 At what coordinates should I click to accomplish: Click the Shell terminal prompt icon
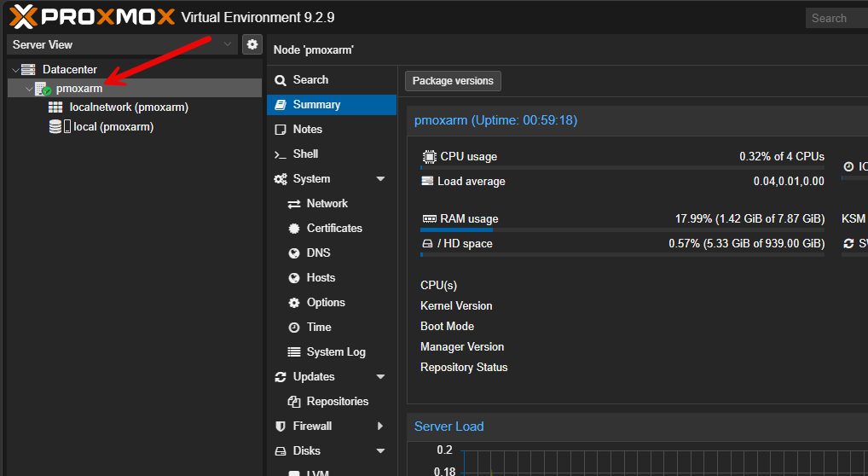coord(281,154)
